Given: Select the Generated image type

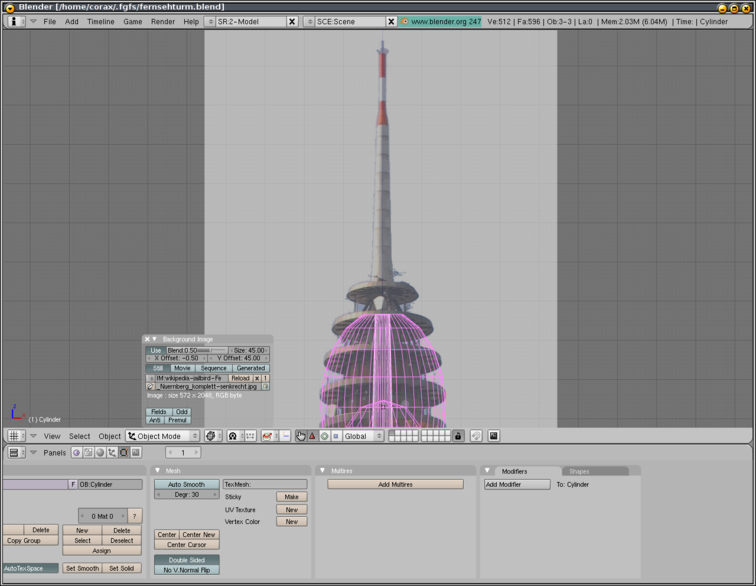Looking at the screenshot, I should (x=251, y=368).
